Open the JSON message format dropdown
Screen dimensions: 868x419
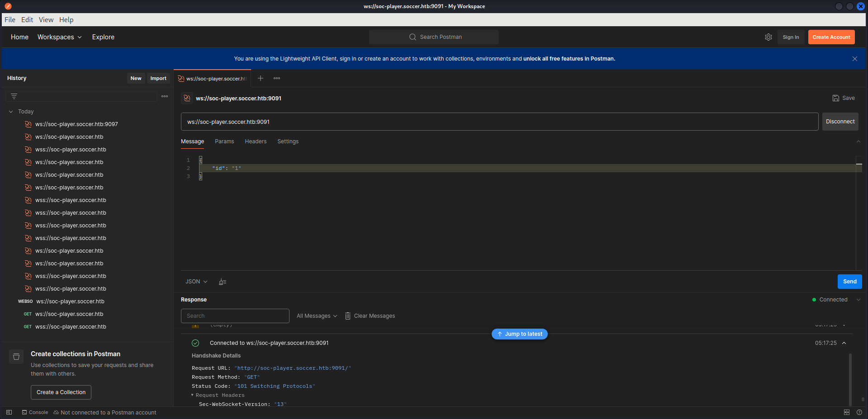coord(196,282)
